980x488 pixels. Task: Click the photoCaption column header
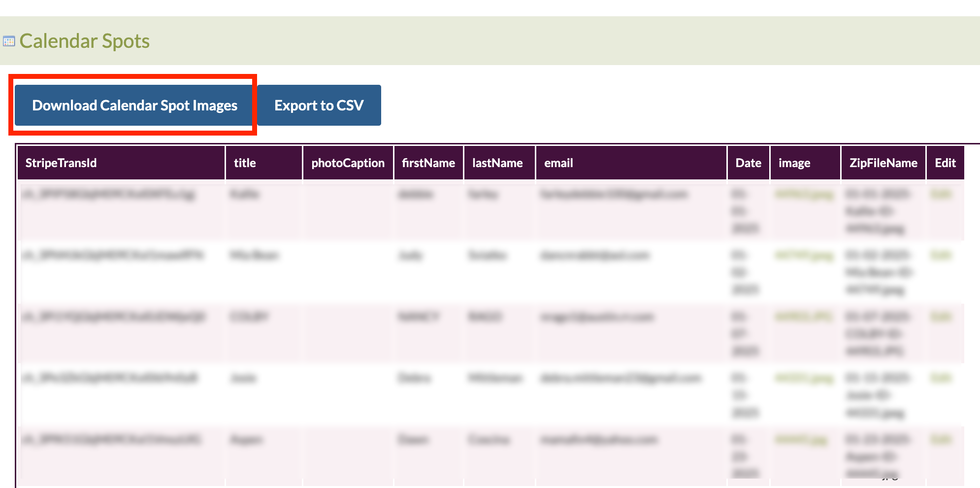[x=348, y=163]
